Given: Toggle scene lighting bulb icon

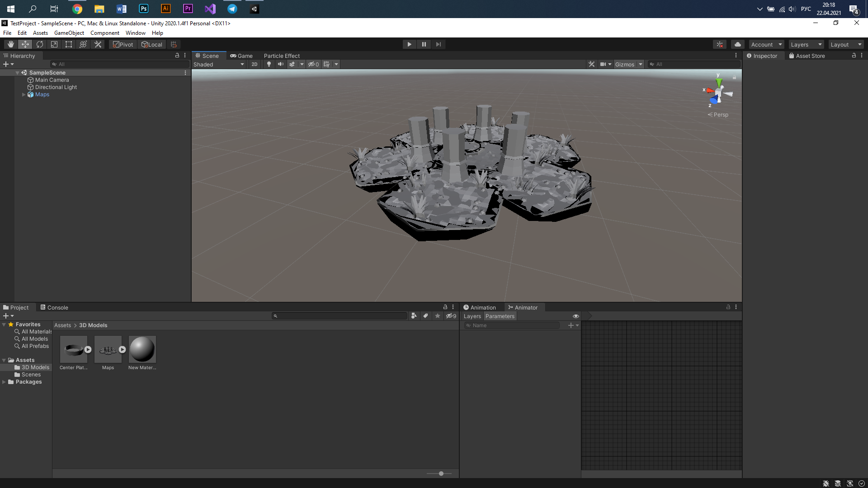Looking at the screenshot, I should 269,64.
